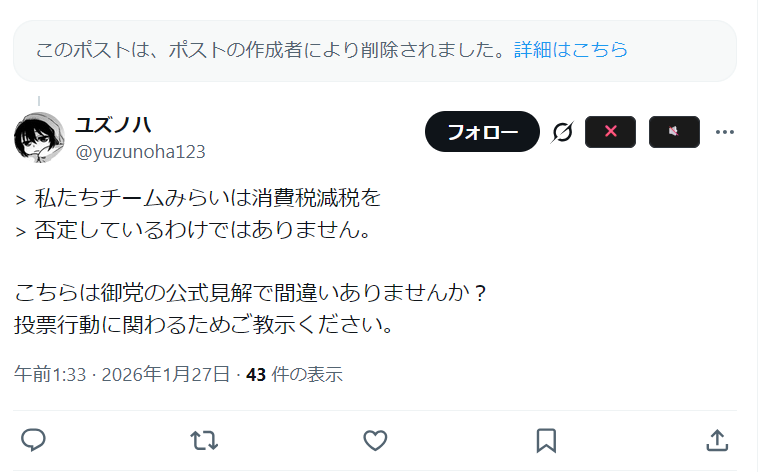Open the share upload icon
Viewport: 766px width, 472px height.
(x=717, y=440)
